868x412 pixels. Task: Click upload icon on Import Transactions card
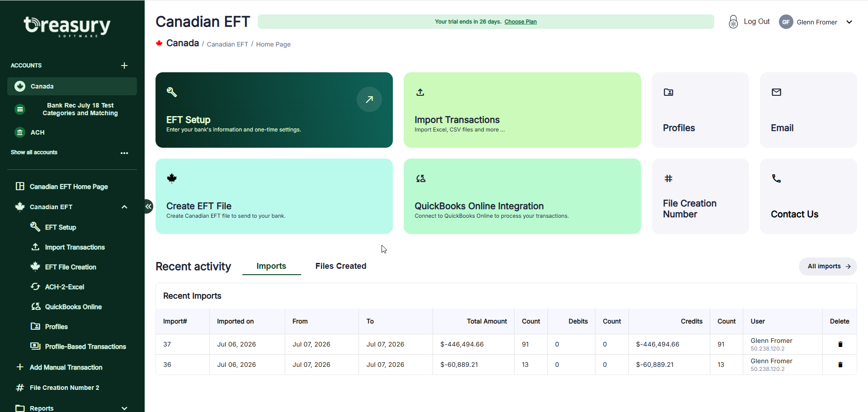click(420, 92)
